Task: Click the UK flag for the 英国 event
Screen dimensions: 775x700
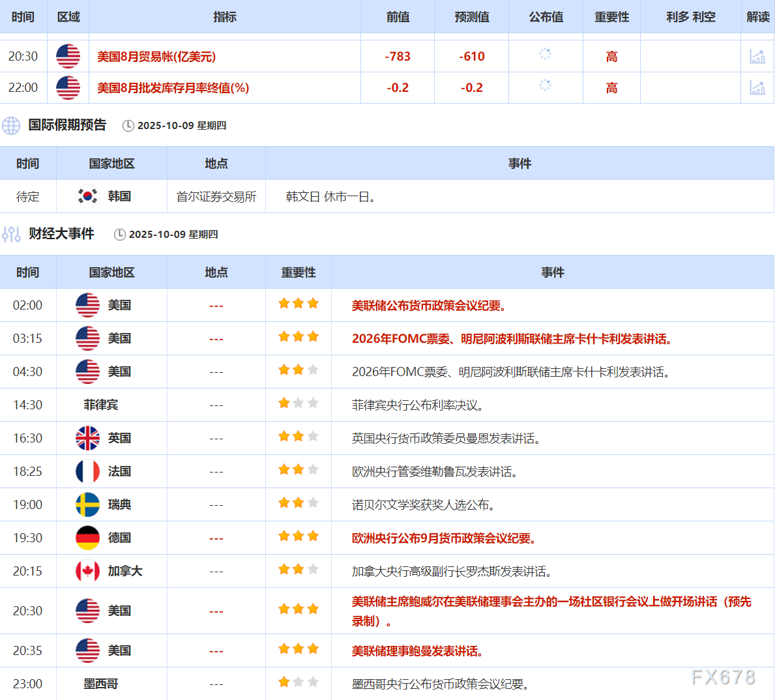Action: tap(87, 437)
